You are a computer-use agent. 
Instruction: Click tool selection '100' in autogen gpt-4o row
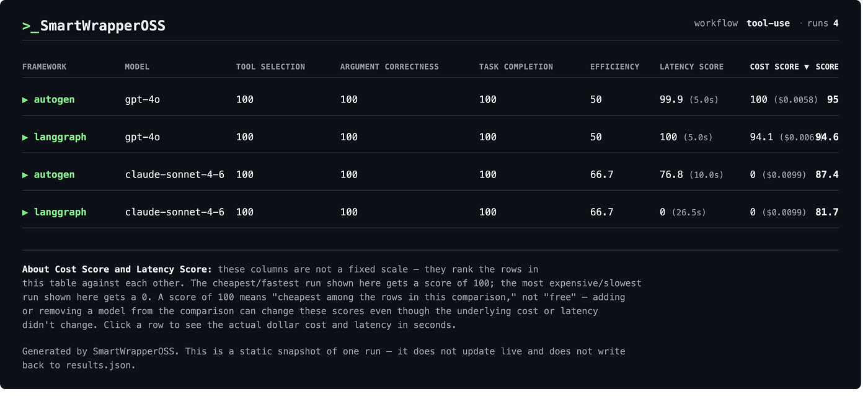click(244, 100)
